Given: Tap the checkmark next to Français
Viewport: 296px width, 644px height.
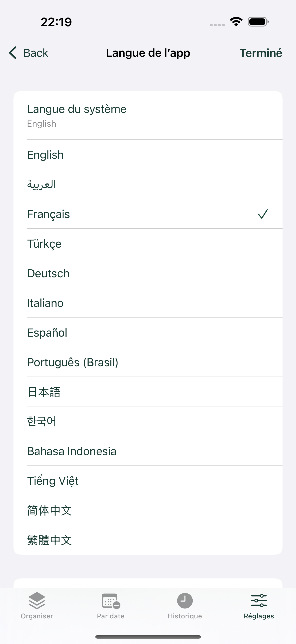Looking at the screenshot, I should [x=263, y=214].
